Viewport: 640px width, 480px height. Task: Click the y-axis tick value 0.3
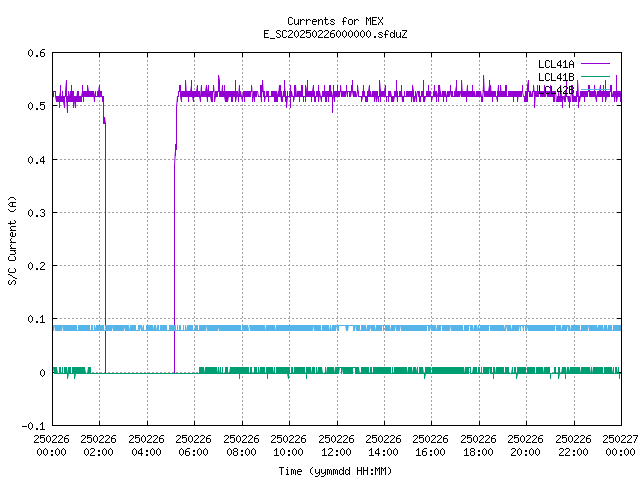coord(36,213)
